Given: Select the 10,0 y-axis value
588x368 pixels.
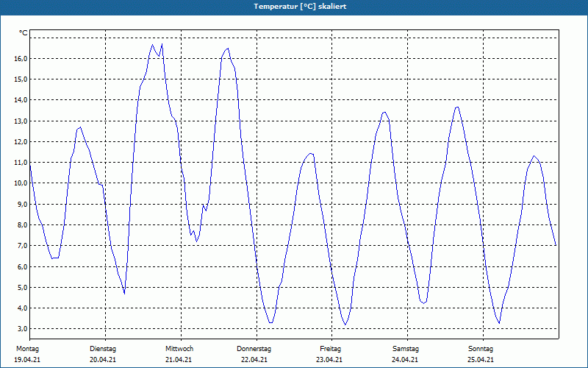Looking at the screenshot, I should [x=21, y=183].
